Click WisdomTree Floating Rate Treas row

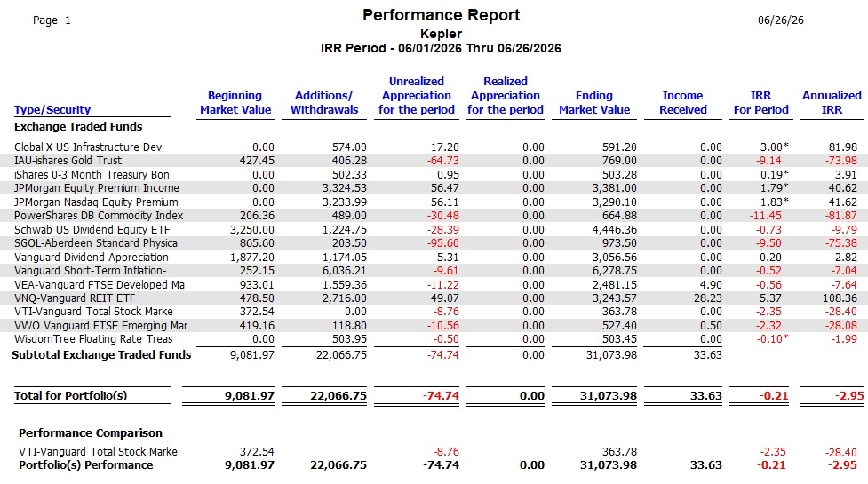(x=434, y=339)
